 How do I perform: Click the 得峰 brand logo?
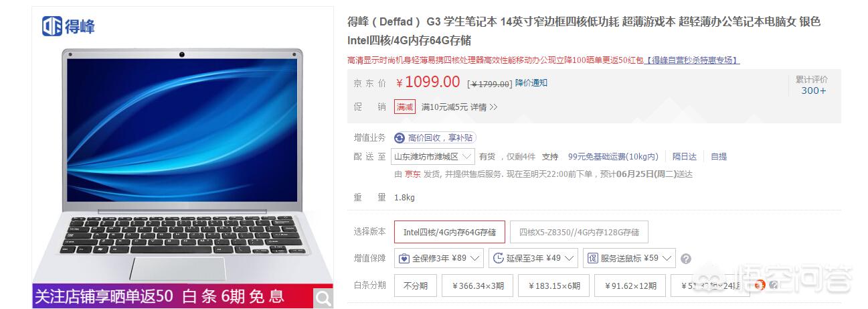(68, 26)
